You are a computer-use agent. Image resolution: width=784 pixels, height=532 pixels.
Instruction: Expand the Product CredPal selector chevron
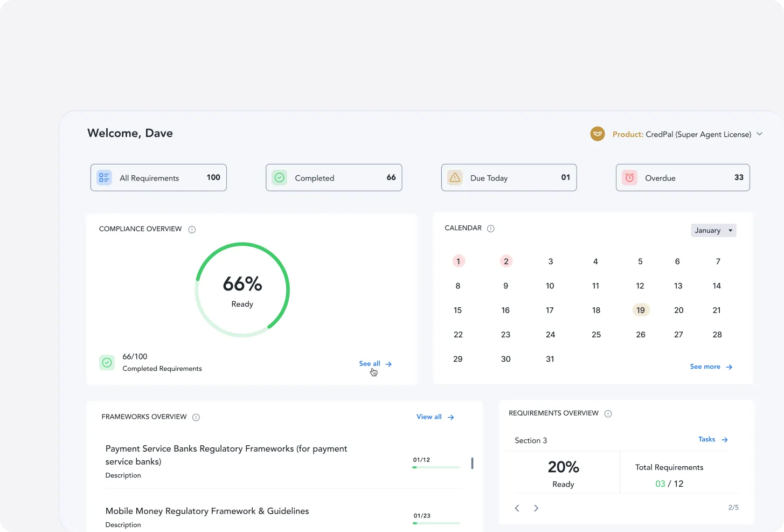point(760,134)
